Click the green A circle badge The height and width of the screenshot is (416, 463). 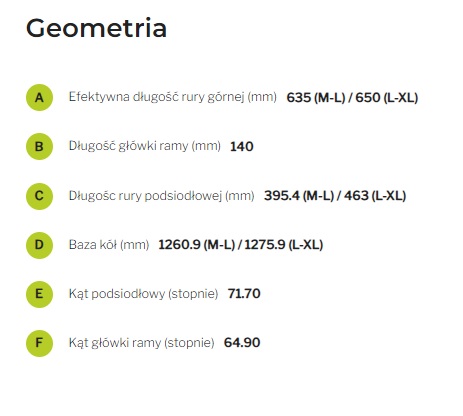[x=39, y=97]
